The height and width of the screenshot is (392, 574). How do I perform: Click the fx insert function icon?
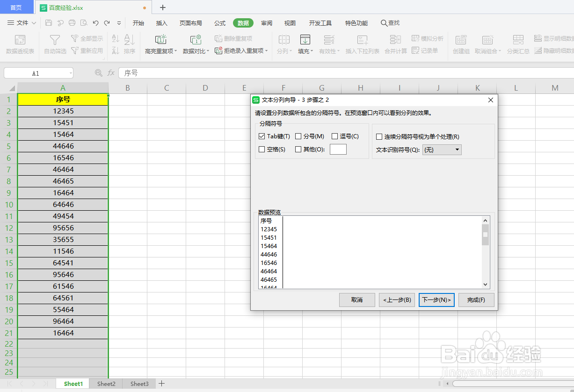111,73
